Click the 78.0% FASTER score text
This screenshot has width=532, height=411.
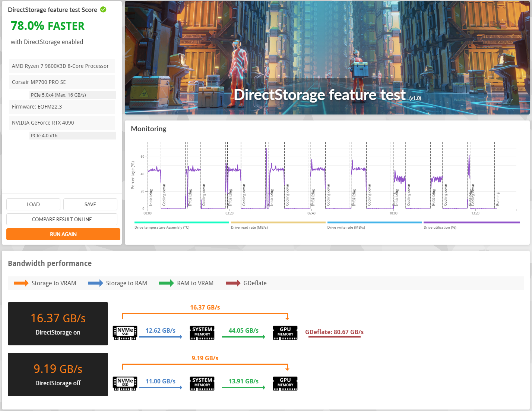point(48,26)
